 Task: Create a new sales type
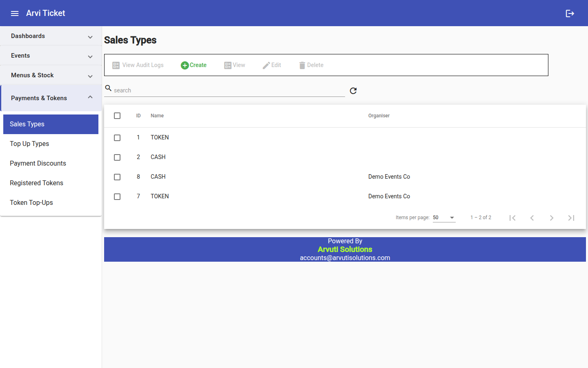click(x=194, y=65)
